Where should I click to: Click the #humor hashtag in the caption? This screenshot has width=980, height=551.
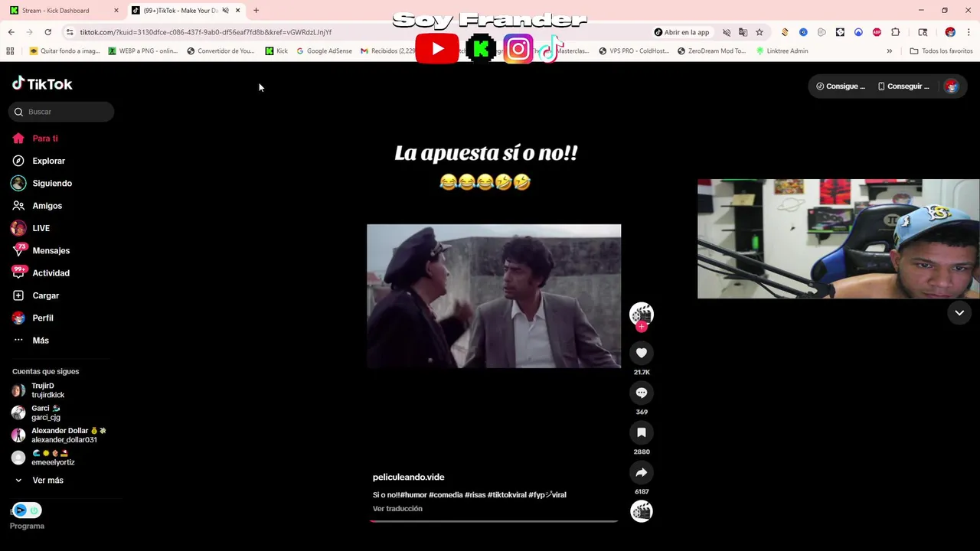413,495
